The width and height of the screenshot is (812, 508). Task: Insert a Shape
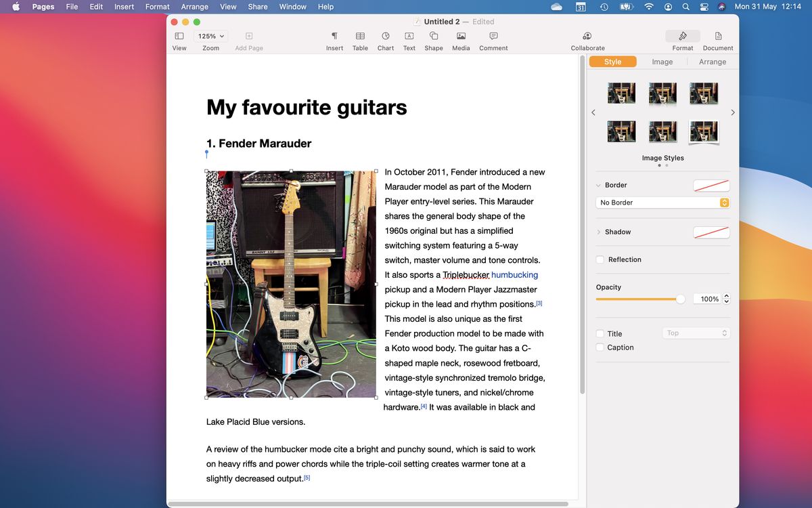(433, 39)
